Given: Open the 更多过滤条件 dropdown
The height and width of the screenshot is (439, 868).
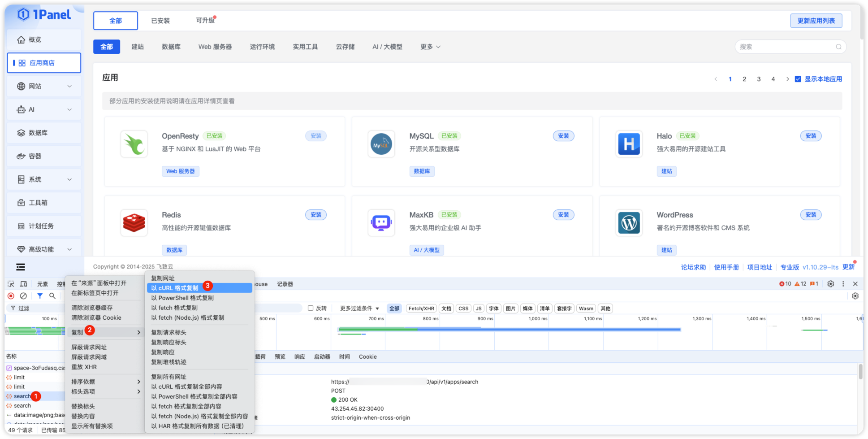Looking at the screenshot, I should 359,308.
